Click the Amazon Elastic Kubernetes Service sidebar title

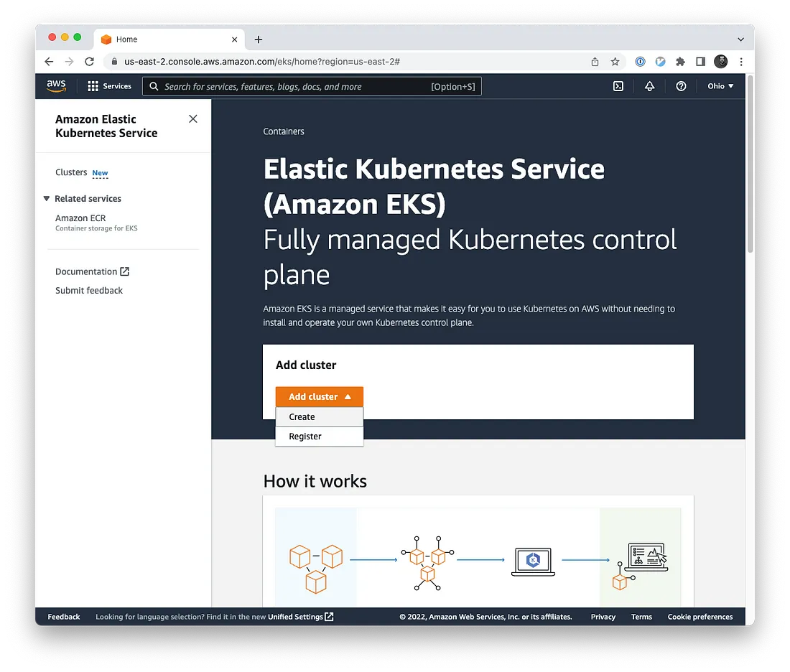coord(106,126)
